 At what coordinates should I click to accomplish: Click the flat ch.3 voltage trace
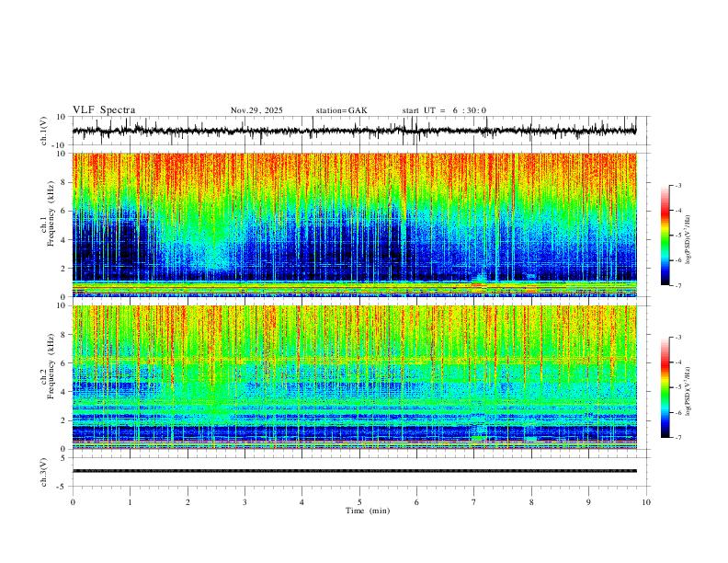point(354,471)
